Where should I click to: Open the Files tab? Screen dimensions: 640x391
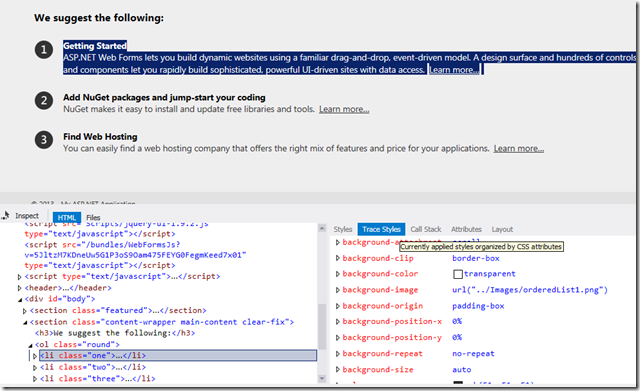point(93,218)
